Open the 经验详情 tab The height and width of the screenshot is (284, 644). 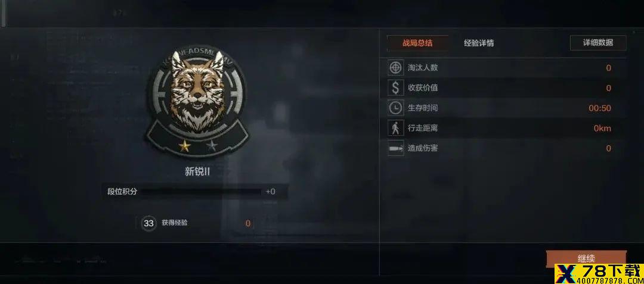pyautogui.click(x=478, y=43)
